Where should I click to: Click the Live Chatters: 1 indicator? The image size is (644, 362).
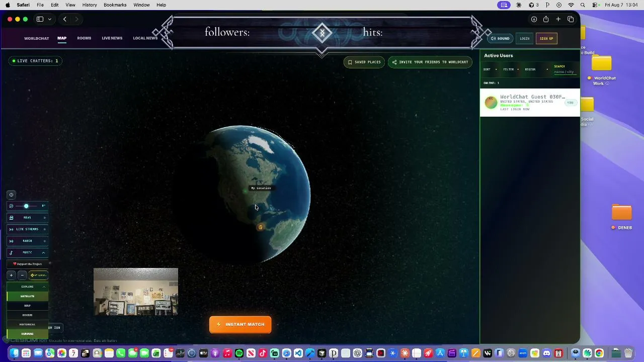pyautogui.click(x=35, y=61)
